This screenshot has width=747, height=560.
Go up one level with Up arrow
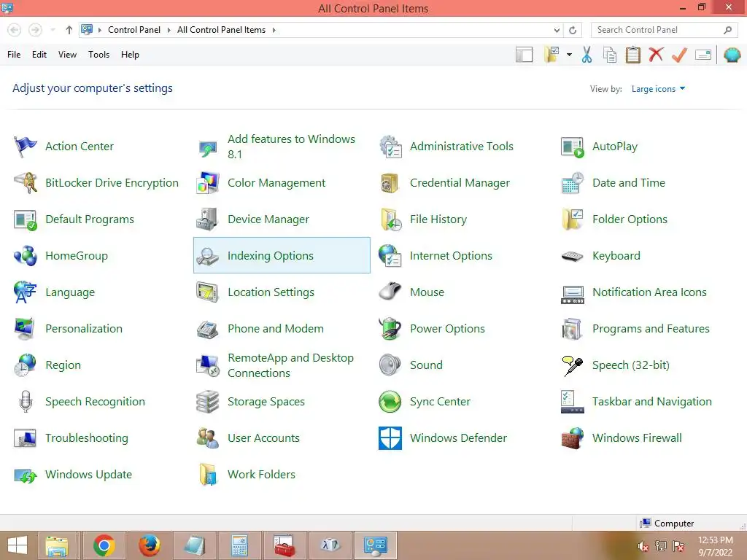[x=69, y=30]
